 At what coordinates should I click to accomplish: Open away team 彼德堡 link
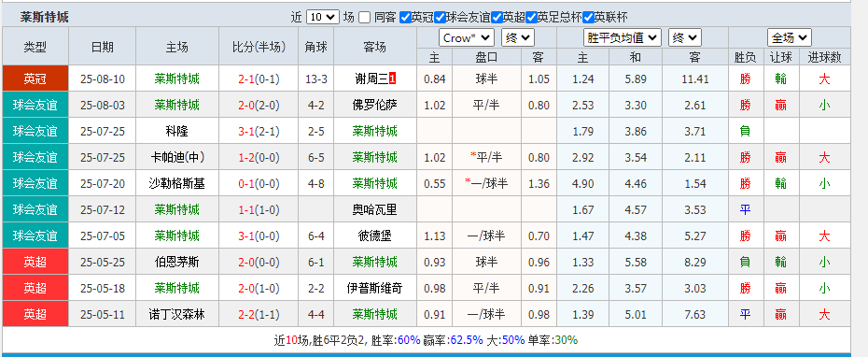pos(375,236)
